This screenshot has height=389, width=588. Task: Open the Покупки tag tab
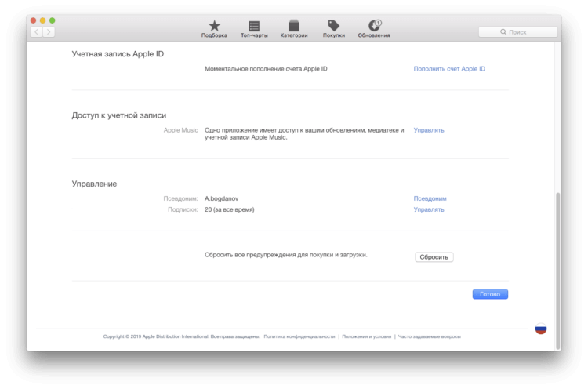click(x=334, y=29)
